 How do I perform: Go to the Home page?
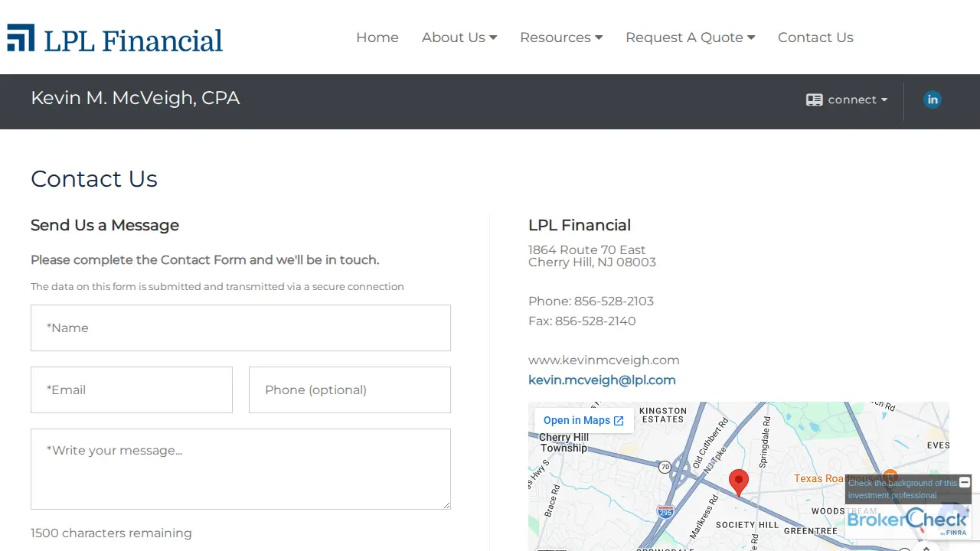(377, 37)
